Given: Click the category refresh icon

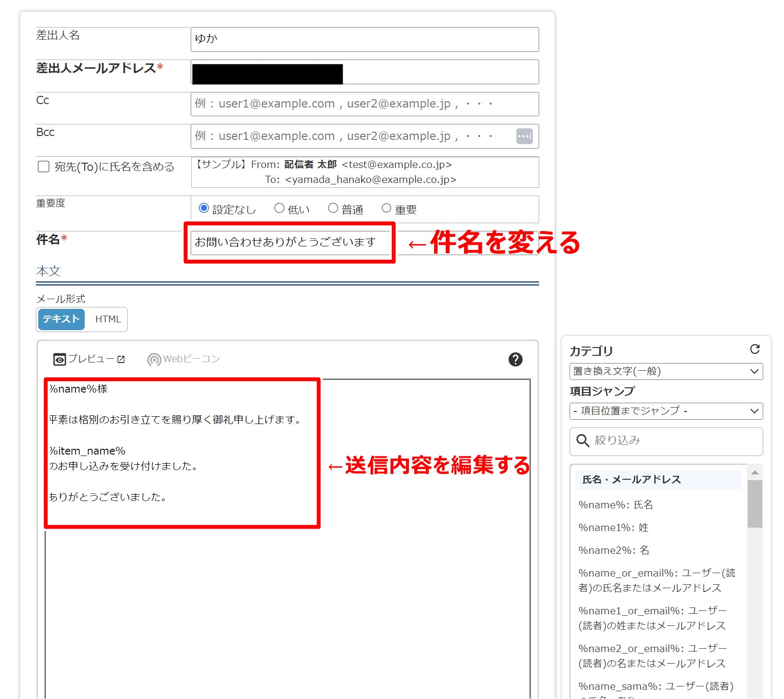Looking at the screenshot, I should [x=754, y=349].
